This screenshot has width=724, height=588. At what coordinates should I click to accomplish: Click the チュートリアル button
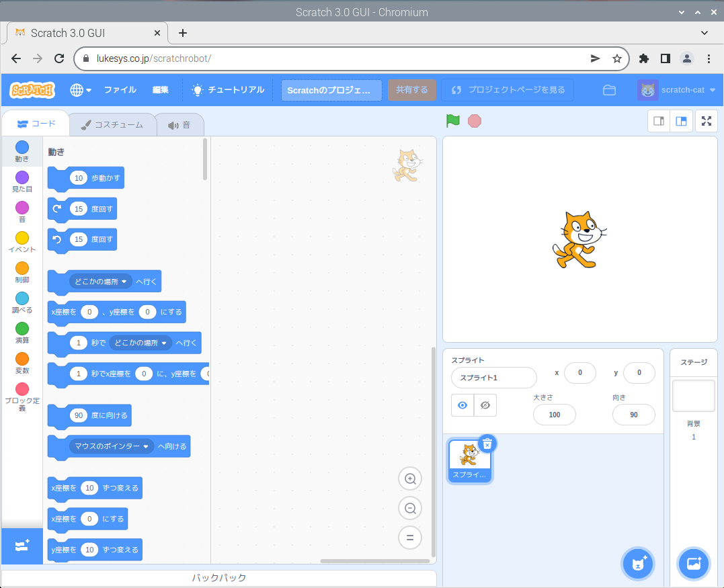coord(229,90)
